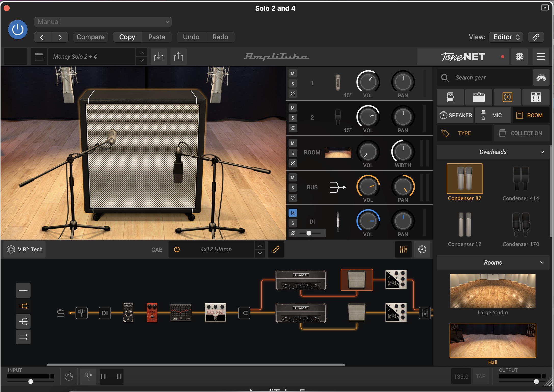Screen dimensions: 554x392
Task: Click the export share preset icon
Action: pyautogui.click(x=178, y=57)
